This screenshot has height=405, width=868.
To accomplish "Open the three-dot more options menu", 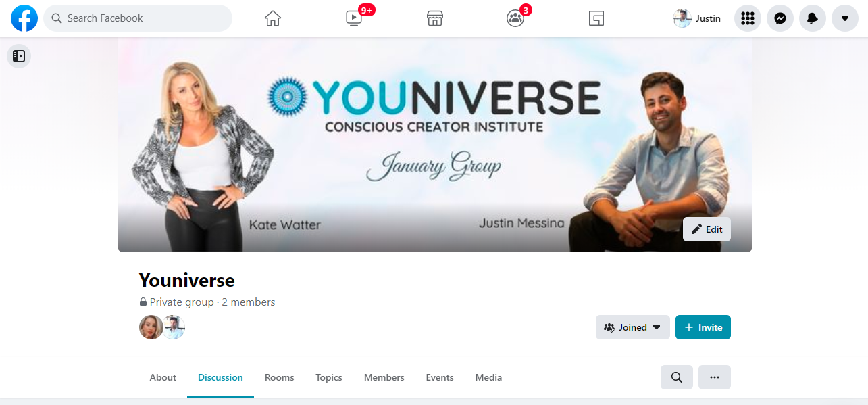I will [715, 377].
